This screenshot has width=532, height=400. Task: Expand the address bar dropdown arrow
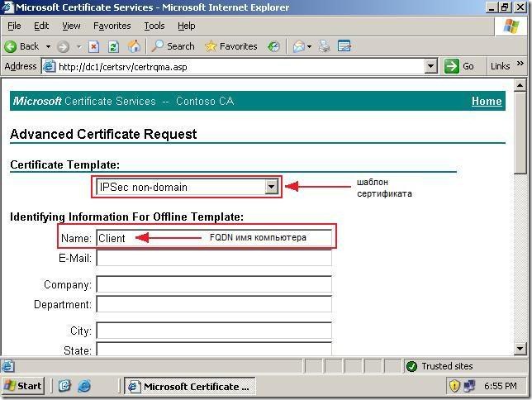[431, 66]
